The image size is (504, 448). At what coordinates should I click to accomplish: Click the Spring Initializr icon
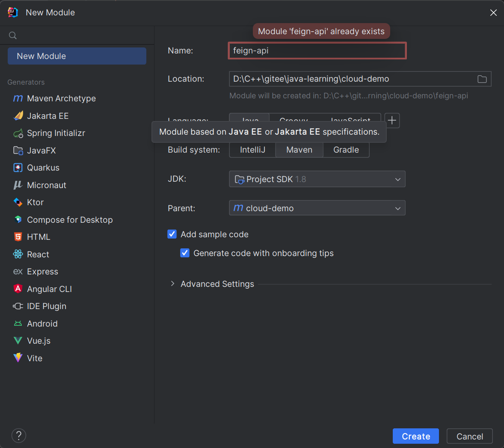pyautogui.click(x=18, y=133)
